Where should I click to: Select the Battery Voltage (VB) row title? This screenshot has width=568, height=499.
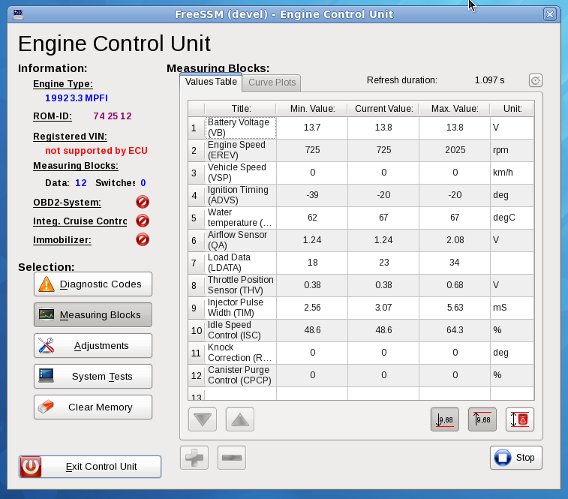pyautogui.click(x=241, y=127)
